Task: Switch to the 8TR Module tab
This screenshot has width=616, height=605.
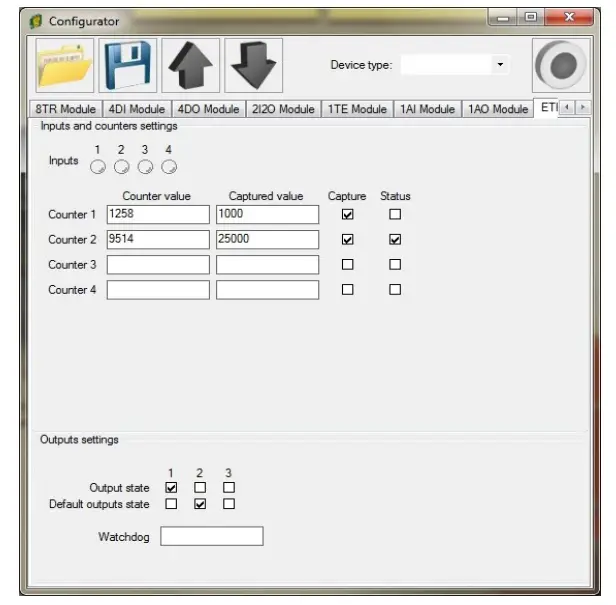Action: (x=66, y=109)
